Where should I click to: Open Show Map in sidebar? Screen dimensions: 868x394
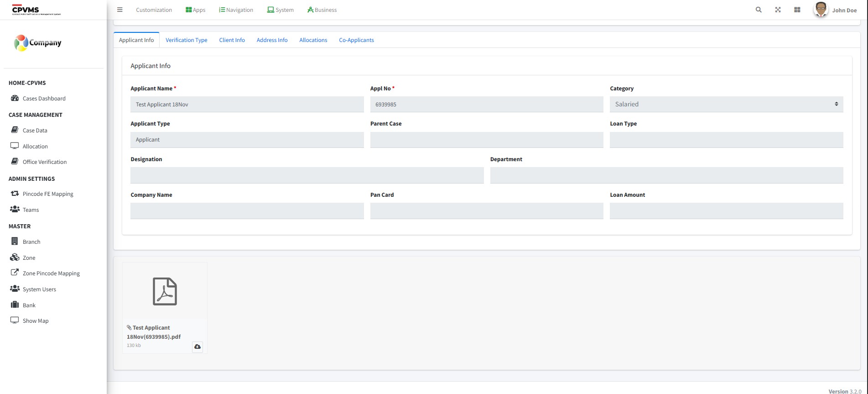pyautogui.click(x=36, y=321)
